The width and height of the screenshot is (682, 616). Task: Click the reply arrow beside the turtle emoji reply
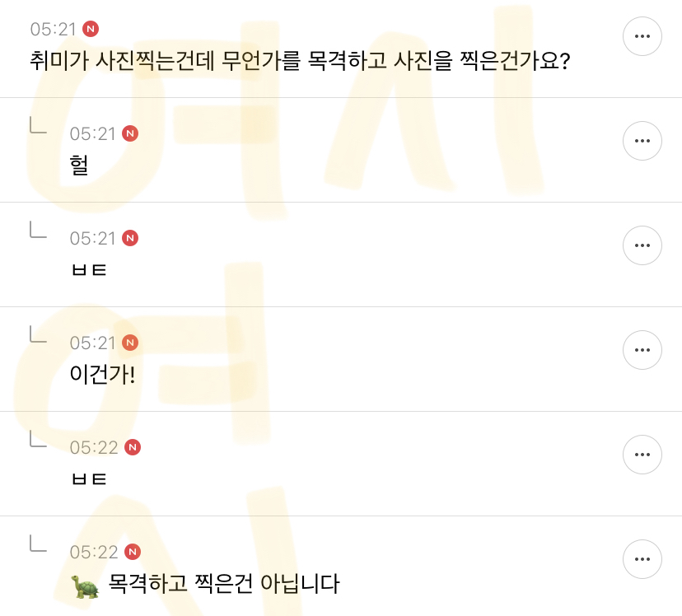tap(38, 544)
